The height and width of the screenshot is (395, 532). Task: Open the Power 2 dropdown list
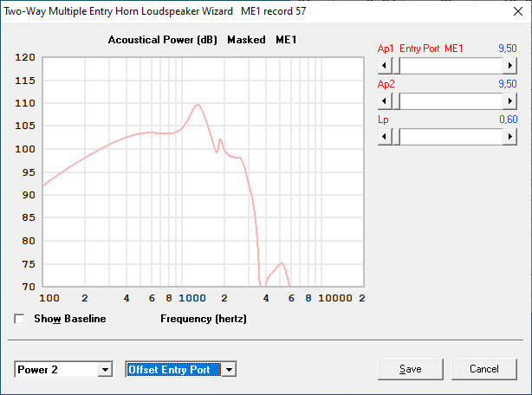pos(105,370)
